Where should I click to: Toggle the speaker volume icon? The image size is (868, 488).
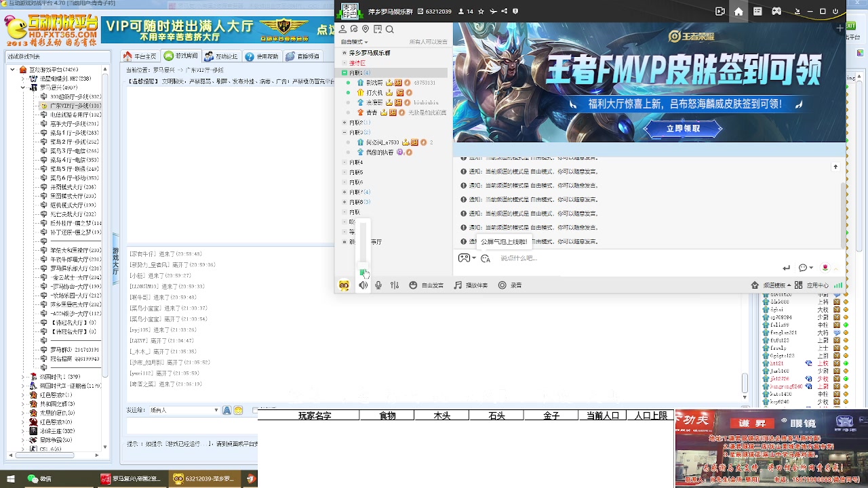click(363, 285)
